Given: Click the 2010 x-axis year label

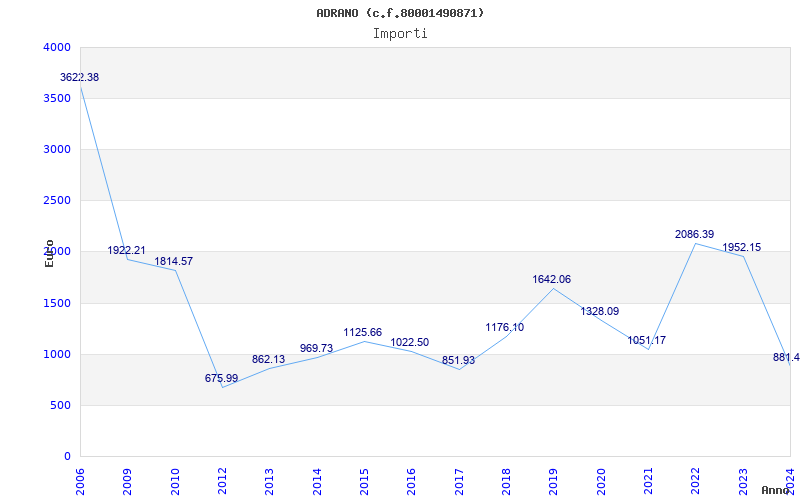Looking at the screenshot, I should coord(174,482).
